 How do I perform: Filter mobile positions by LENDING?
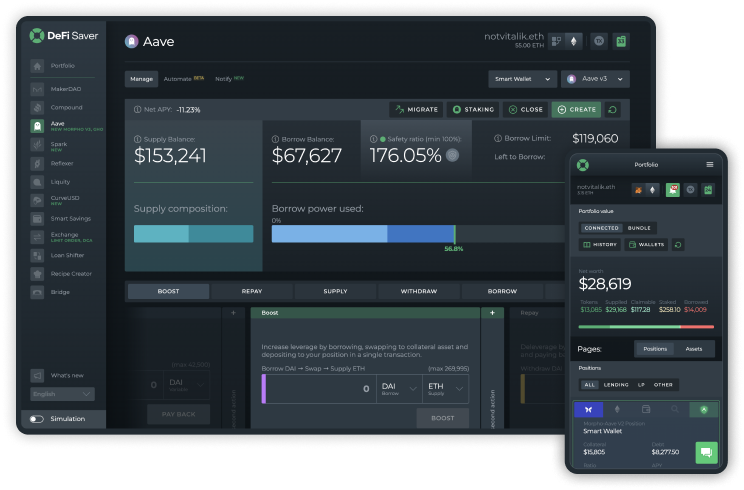616,385
